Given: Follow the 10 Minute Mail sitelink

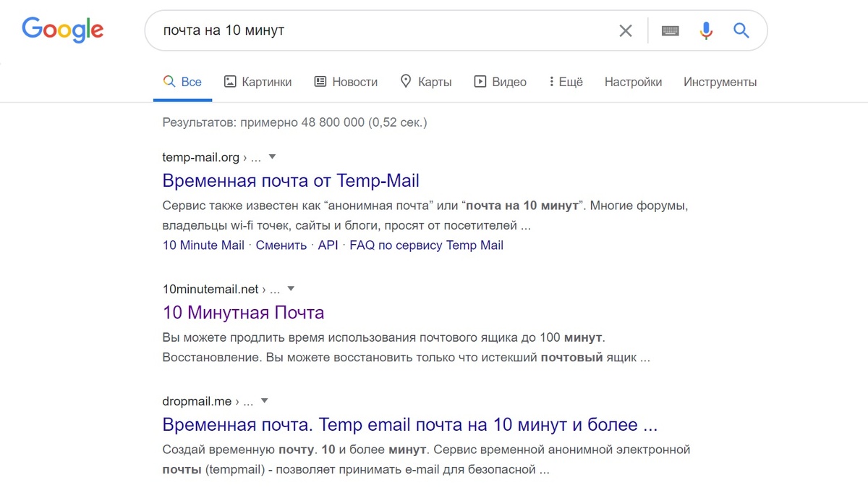Looking at the screenshot, I should 203,245.
